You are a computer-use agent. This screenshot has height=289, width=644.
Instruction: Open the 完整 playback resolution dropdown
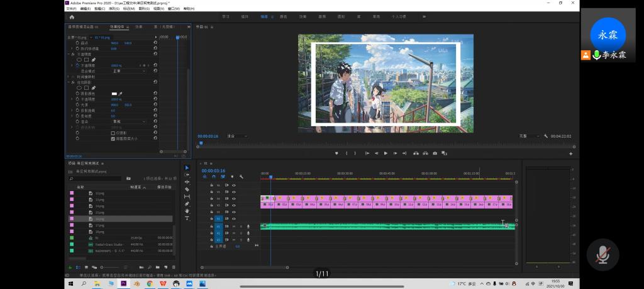(x=528, y=136)
